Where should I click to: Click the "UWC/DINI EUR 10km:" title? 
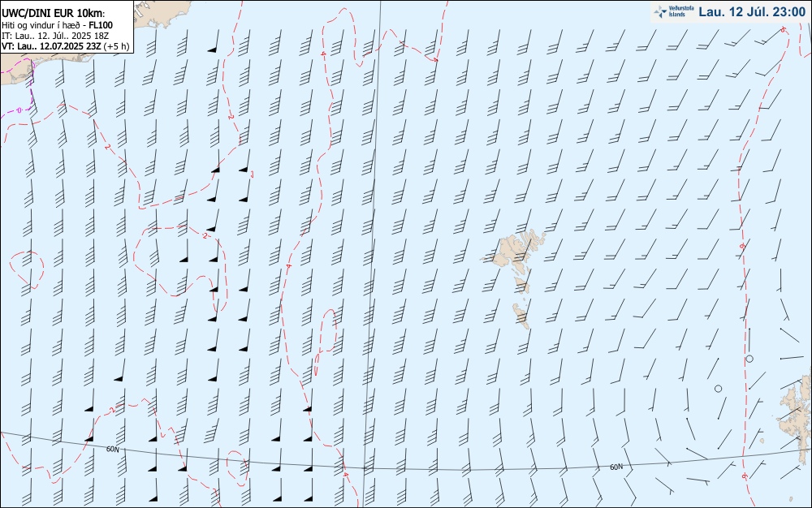[x=53, y=14]
